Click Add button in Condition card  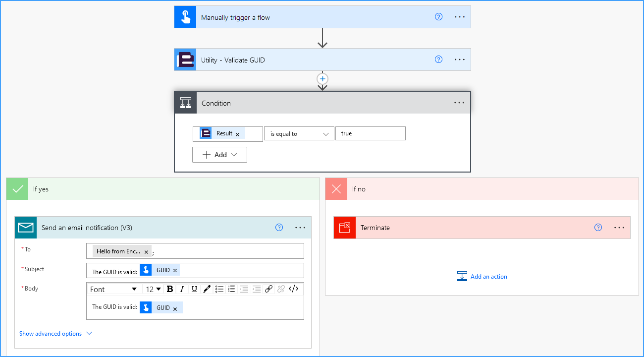point(219,155)
